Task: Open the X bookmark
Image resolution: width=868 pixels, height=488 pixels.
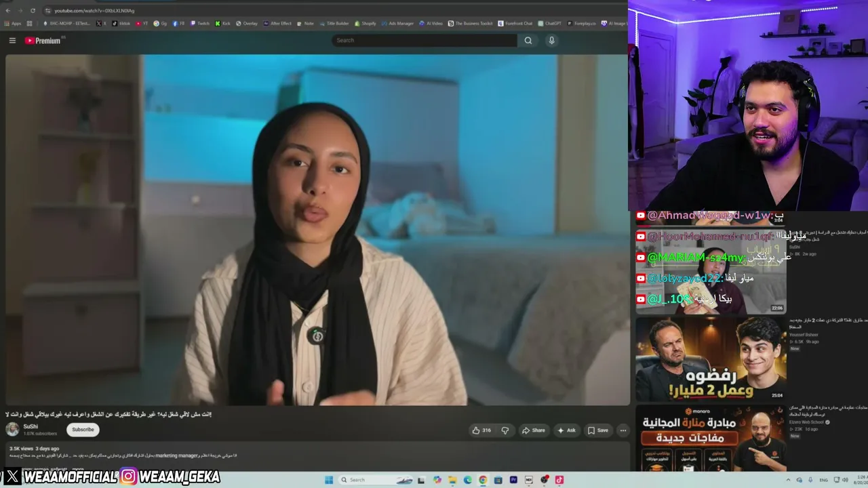Action: 101,24
